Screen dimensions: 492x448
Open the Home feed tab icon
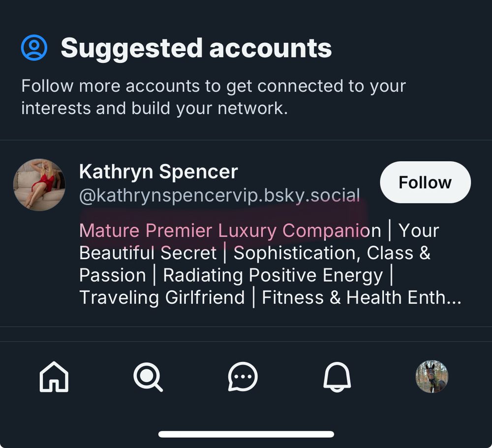(54, 377)
